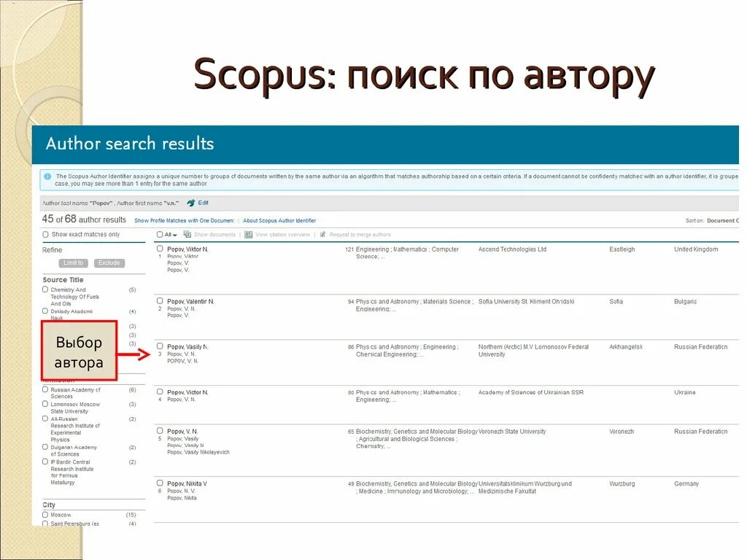Viewport: 747px width, 560px height.
Task: Open Show Profile Matches with One Document
Action: coord(185,220)
